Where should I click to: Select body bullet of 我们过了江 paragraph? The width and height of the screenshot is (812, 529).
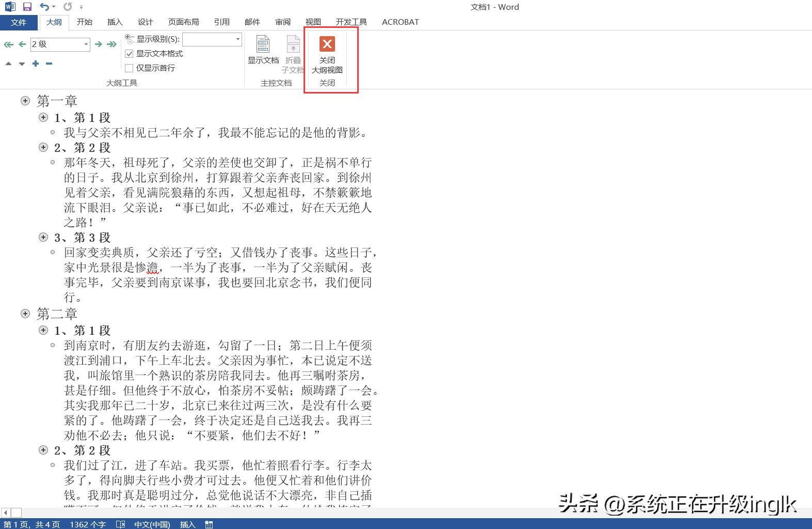point(53,465)
